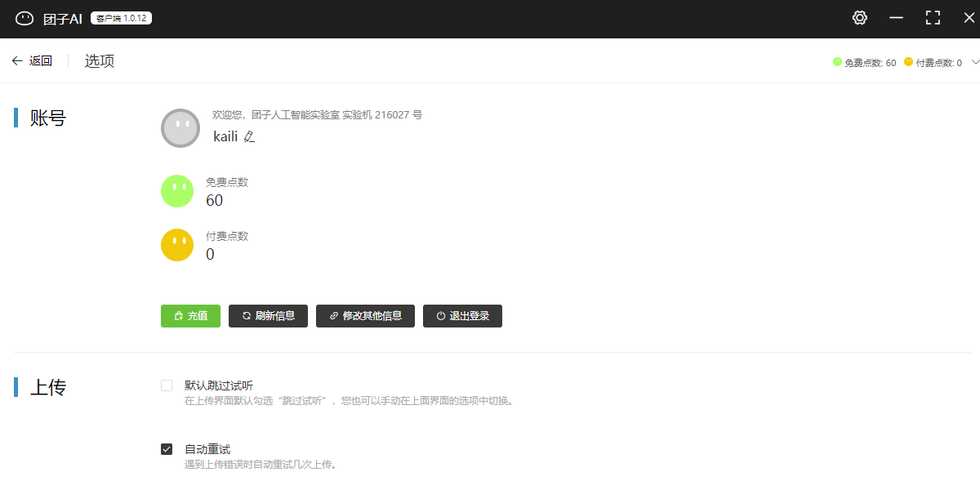This screenshot has width=980, height=490.
Task: Expand the points dropdown chevron at top right
Action: coord(974,62)
